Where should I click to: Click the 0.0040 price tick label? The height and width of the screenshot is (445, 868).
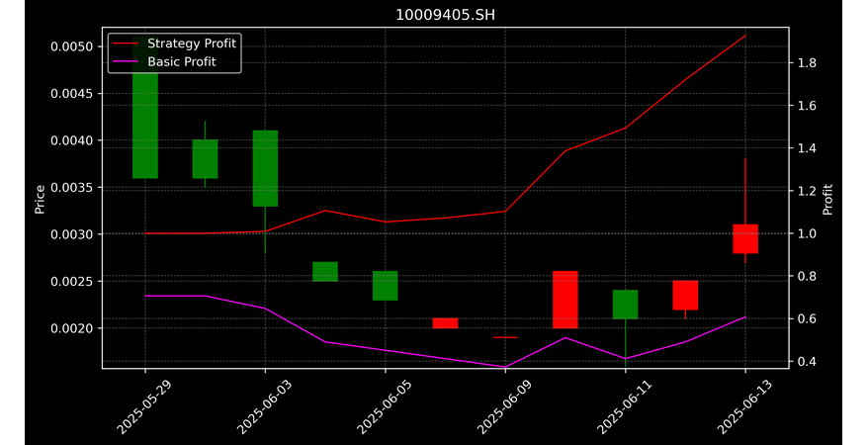pyautogui.click(x=72, y=140)
